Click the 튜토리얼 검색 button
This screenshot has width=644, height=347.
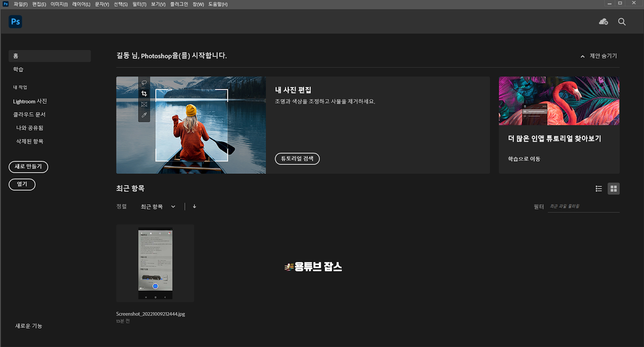click(x=297, y=159)
